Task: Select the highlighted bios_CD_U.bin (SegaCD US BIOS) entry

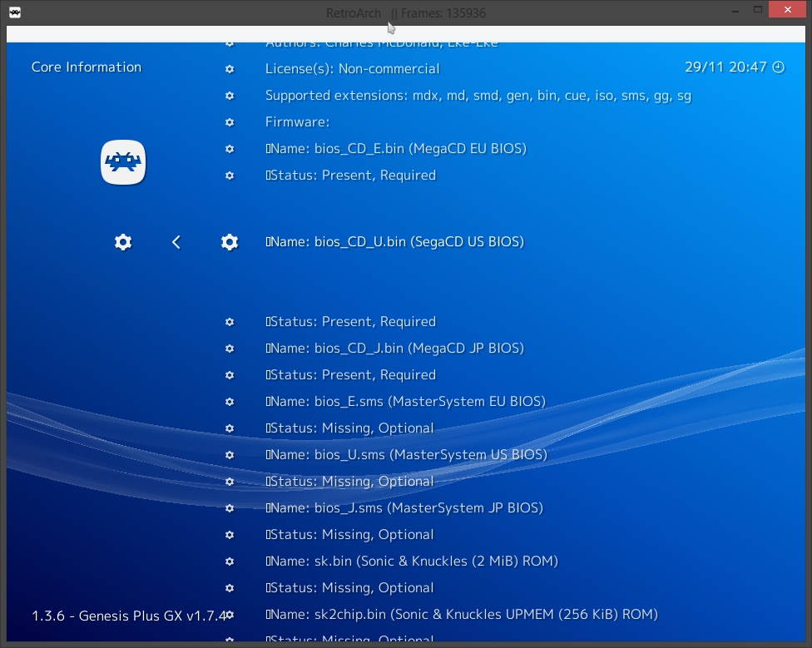Action: pyautogui.click(x=394, y=242)
